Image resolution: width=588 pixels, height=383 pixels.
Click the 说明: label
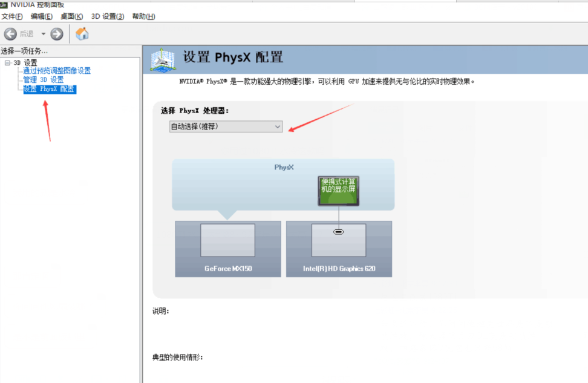[161, 311]
